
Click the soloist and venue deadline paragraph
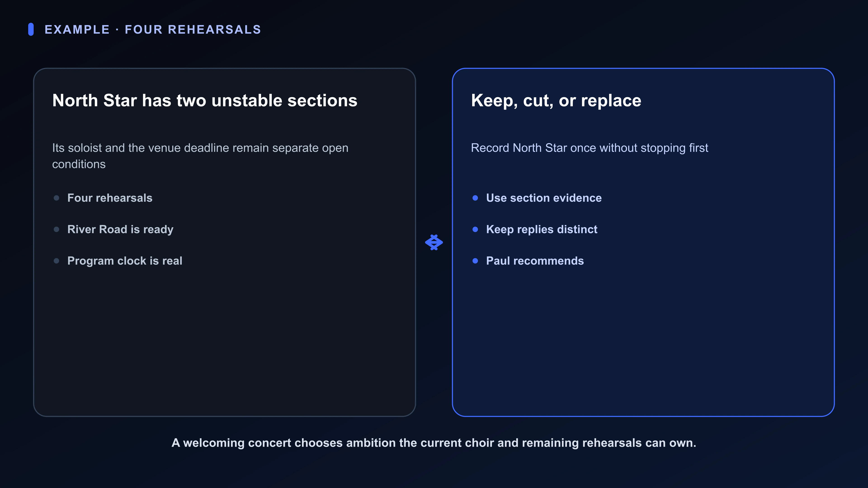coord(200,156)
